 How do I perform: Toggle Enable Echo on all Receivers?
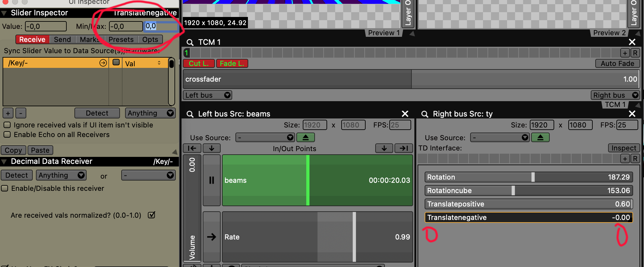click(7, 134)
